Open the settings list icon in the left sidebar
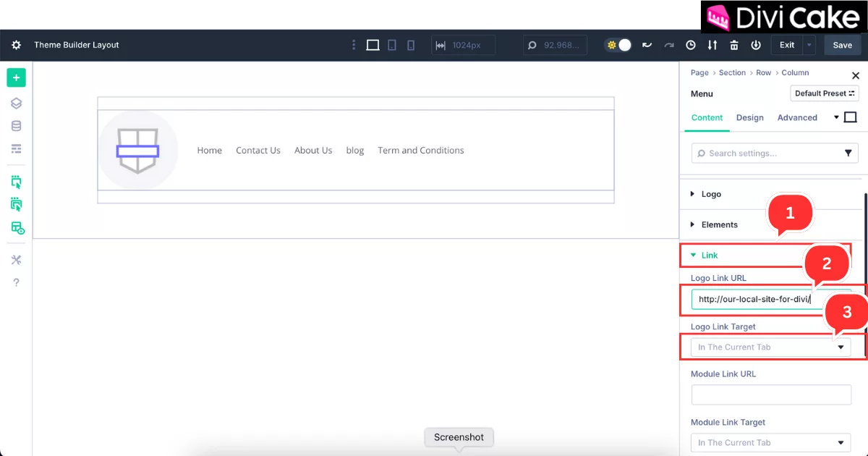The height and width of the screenshot is (456, 868). point(16,148)
